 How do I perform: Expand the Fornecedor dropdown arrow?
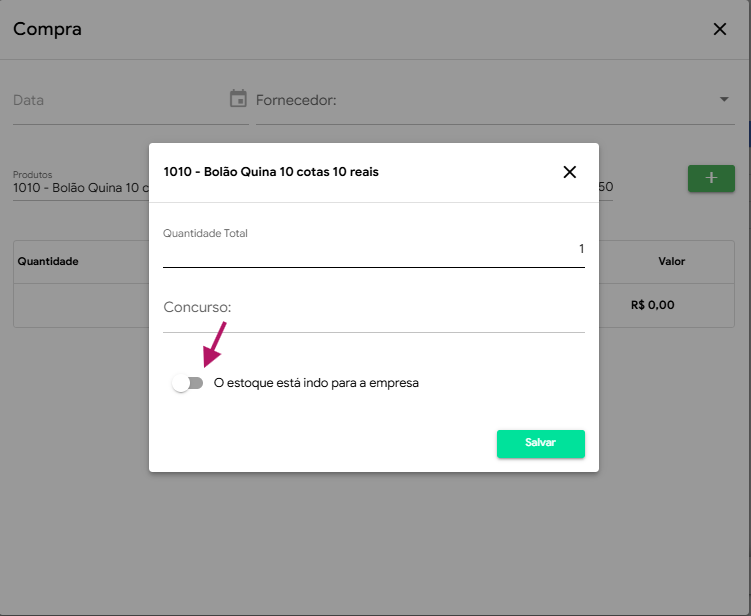pos(724,99)
